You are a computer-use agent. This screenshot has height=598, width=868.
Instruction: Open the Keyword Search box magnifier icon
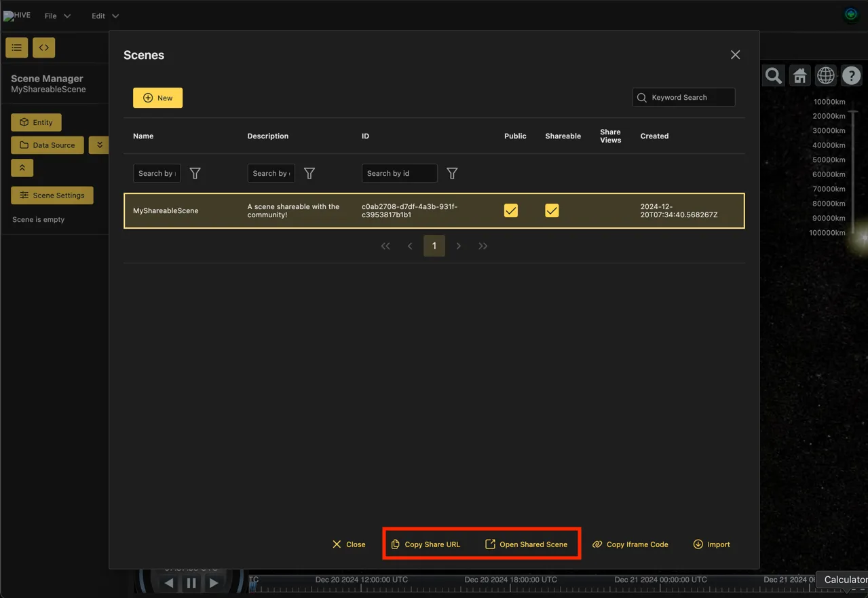pyautogui.click(x=641, y=97)
